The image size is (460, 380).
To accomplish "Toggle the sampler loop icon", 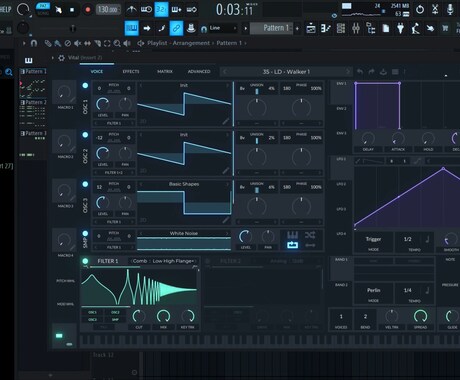I will click(x=292, y=245).
